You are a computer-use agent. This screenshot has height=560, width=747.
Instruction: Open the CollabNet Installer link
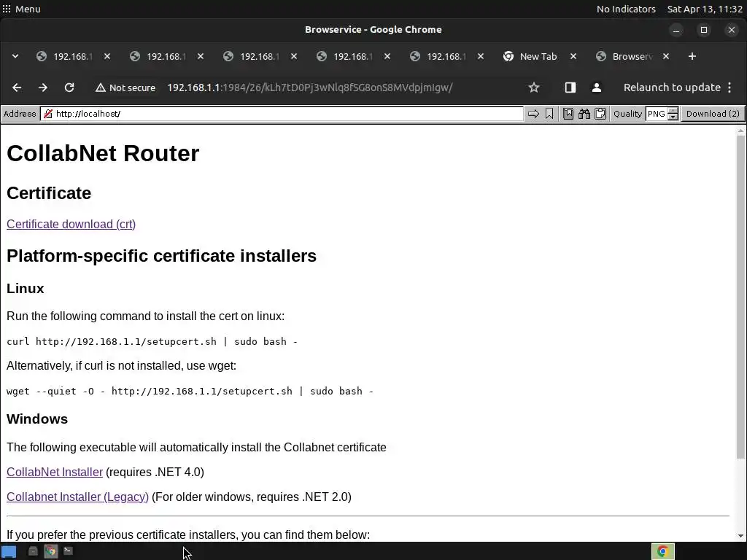pyautogui.click(x=55, y=472)
